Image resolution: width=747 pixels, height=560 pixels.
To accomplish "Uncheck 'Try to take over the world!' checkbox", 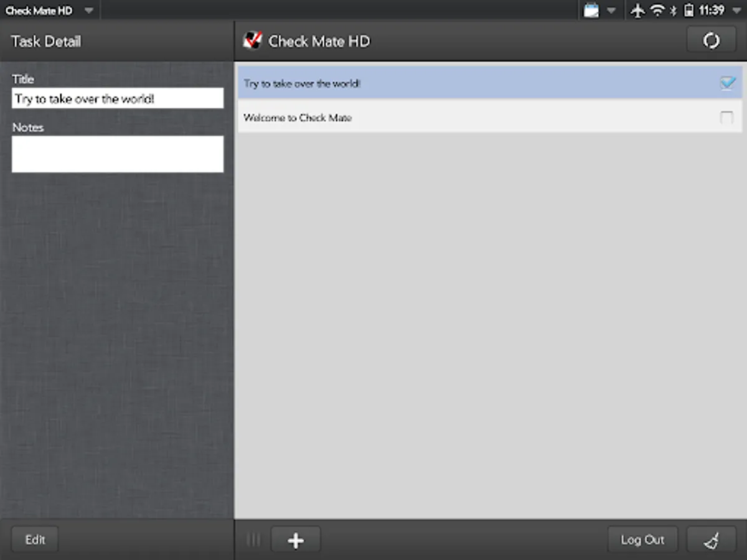I will click(x=727, y=83).
